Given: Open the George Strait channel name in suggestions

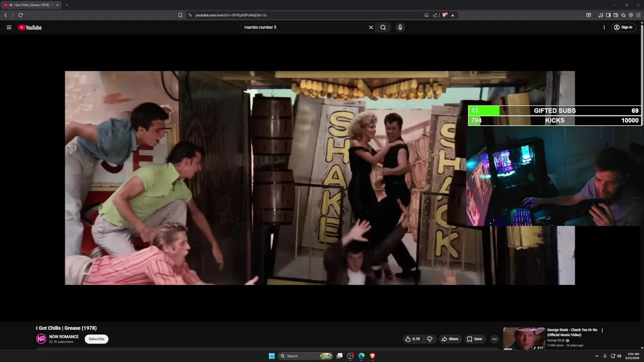Looking at the screenshot, I should 556,340.
